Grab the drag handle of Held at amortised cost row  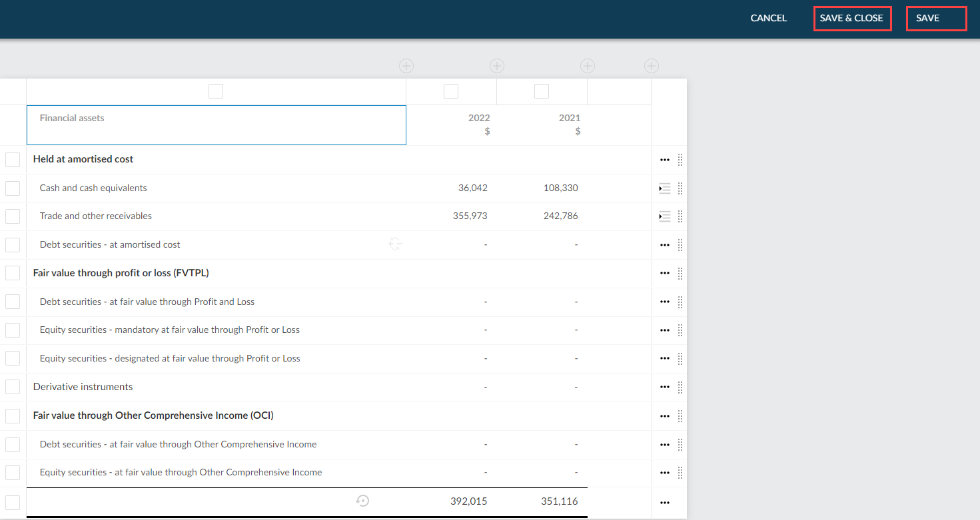pyautogui.click(x=680, y=160)
